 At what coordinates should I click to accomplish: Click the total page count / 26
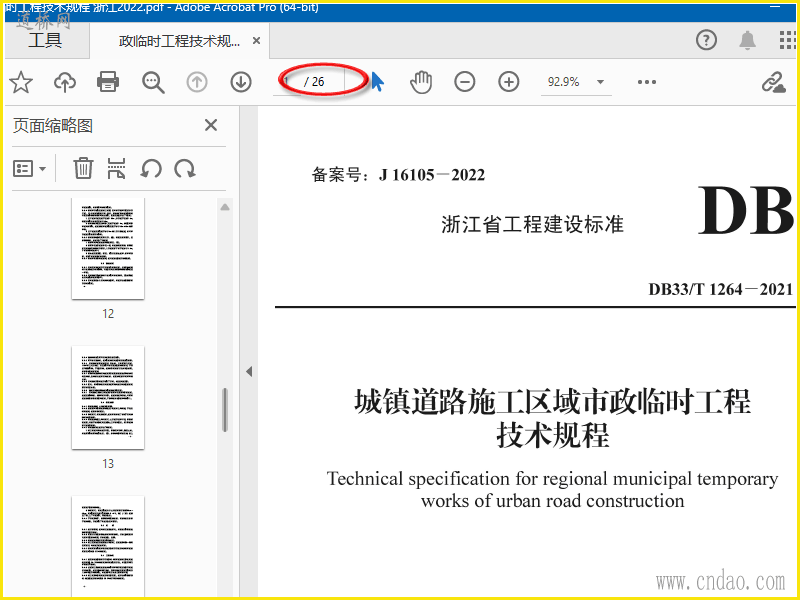tap(314, 82)
